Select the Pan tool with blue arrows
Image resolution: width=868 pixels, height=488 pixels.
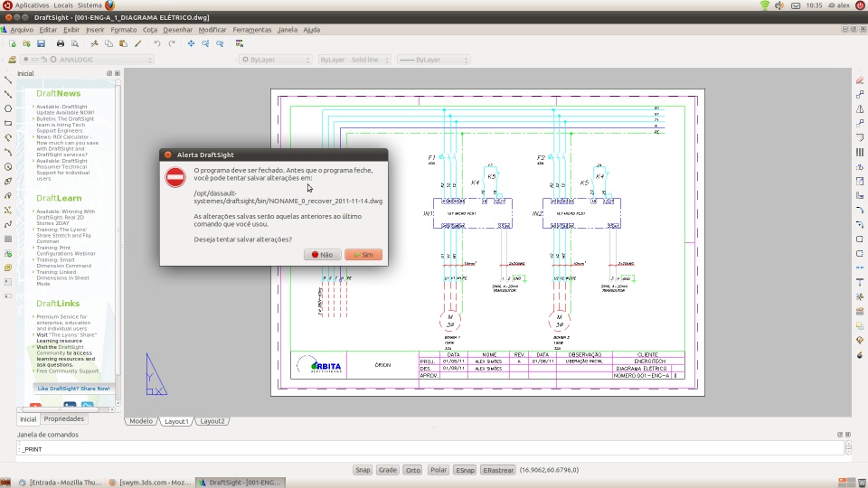[x=191, y=43]
